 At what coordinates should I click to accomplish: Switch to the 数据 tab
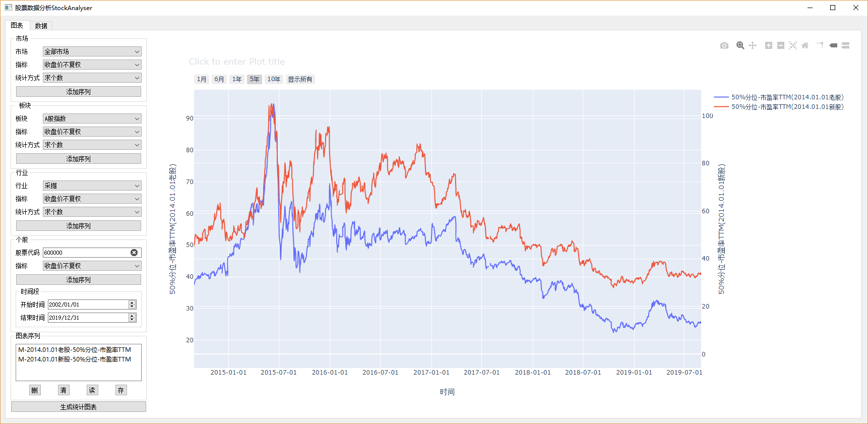tap(41, 26)
